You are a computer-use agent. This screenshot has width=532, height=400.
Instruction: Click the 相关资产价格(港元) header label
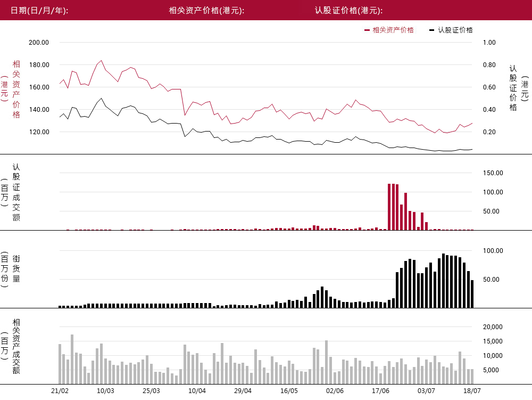[206, 11]
